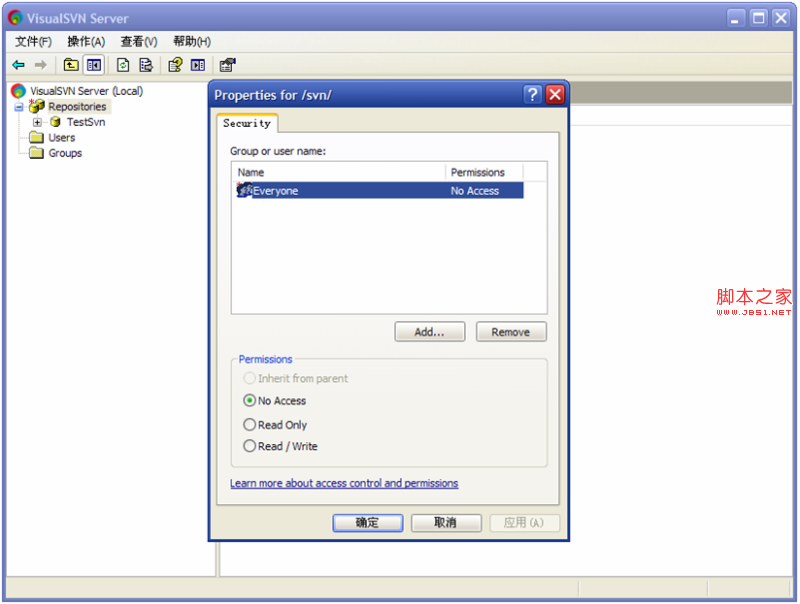Click the Permissions column header
The image size is (800, 604).
[484, 172]
